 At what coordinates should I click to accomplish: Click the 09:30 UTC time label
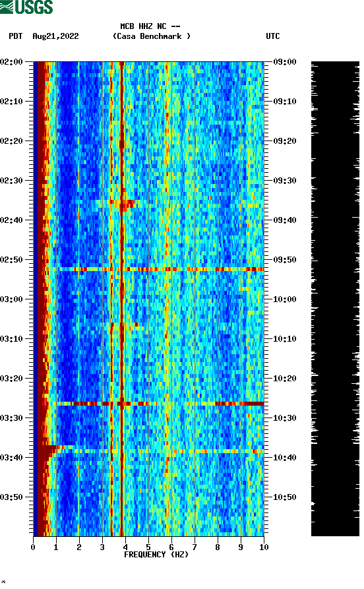[285, 181]
